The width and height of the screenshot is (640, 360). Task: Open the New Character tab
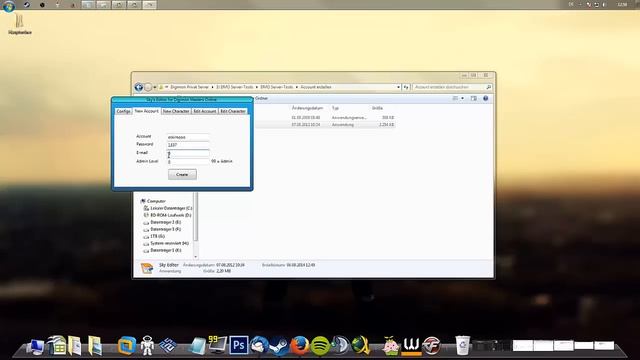coord(176,111)
